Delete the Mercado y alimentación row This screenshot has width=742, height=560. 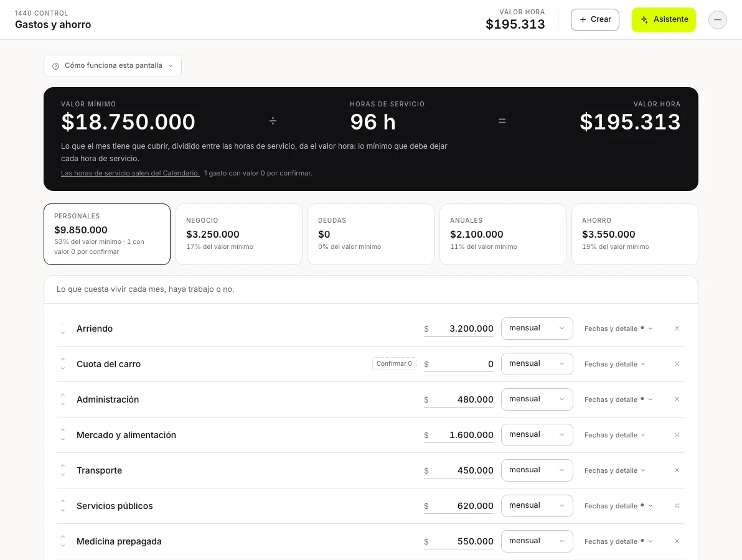point(677,435)
